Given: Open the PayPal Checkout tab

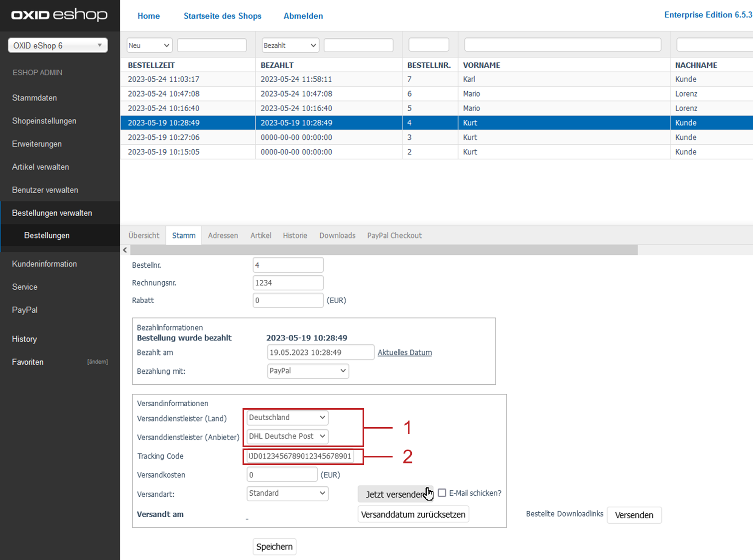Looking at the screenshot, I should (394, 235).
